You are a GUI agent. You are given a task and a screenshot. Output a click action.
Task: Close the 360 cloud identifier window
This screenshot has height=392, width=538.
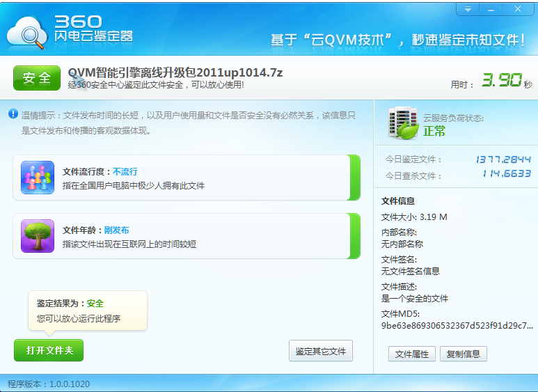coord(519,9)
